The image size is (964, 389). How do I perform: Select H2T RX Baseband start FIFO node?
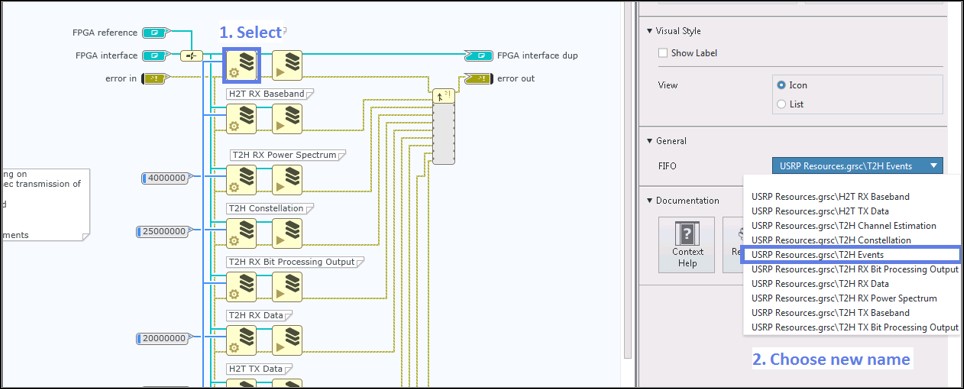(x=287, y=119)
